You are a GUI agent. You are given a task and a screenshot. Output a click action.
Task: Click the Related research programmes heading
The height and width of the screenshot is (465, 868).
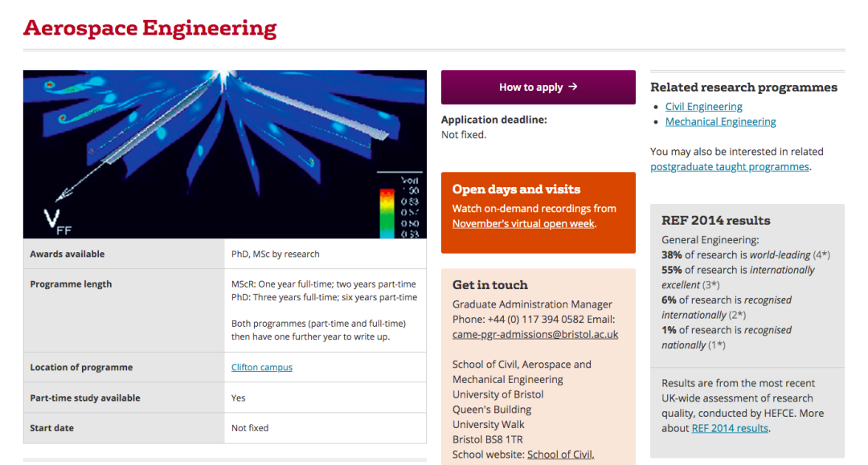[743, 88]
